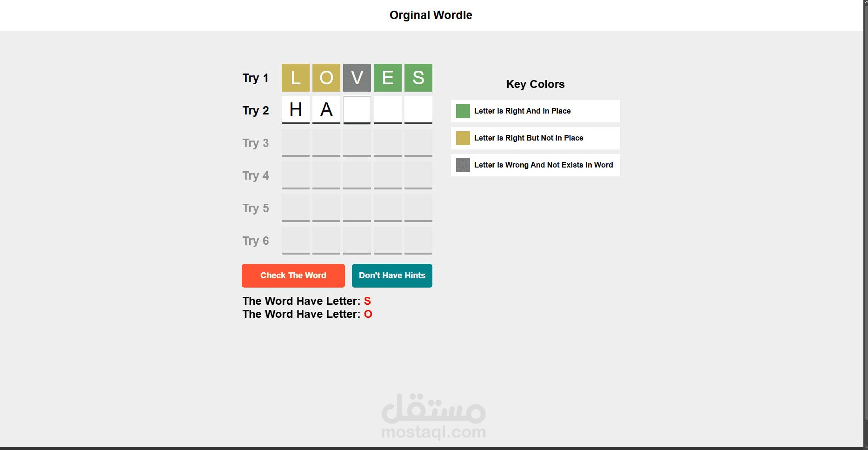This screenshot has height=450, width=868.
Task: Click the Check The Word button
Action: pos(293,275)
